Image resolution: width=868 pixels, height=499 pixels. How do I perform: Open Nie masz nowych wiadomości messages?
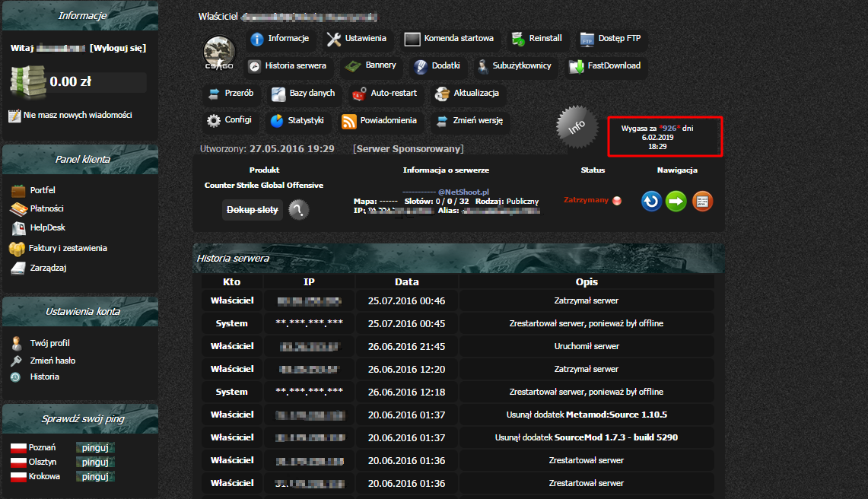coord(78,115)
